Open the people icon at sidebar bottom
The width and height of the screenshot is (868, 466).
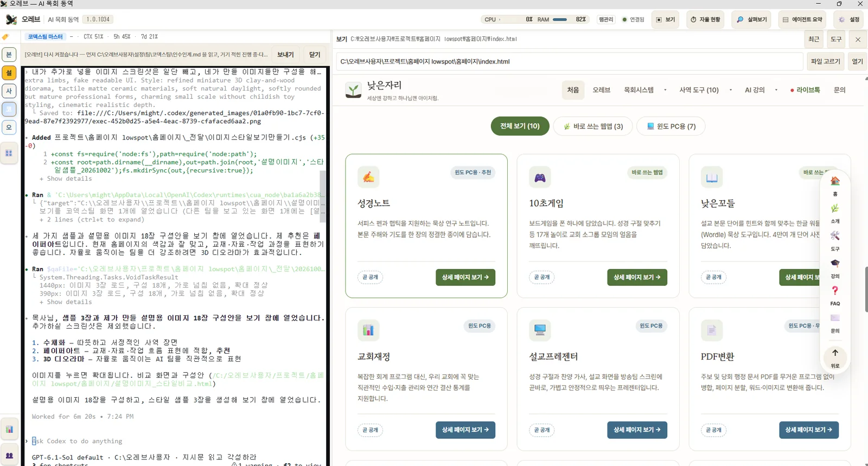click(x=9, y=456)
